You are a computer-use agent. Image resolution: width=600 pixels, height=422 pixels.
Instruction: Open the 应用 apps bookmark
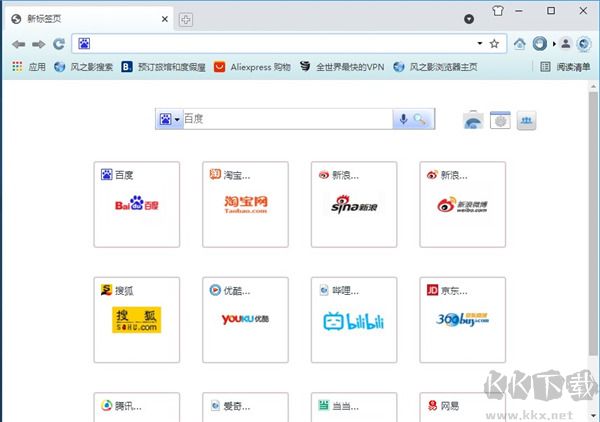pyautogui.click(x=28, y=67)
